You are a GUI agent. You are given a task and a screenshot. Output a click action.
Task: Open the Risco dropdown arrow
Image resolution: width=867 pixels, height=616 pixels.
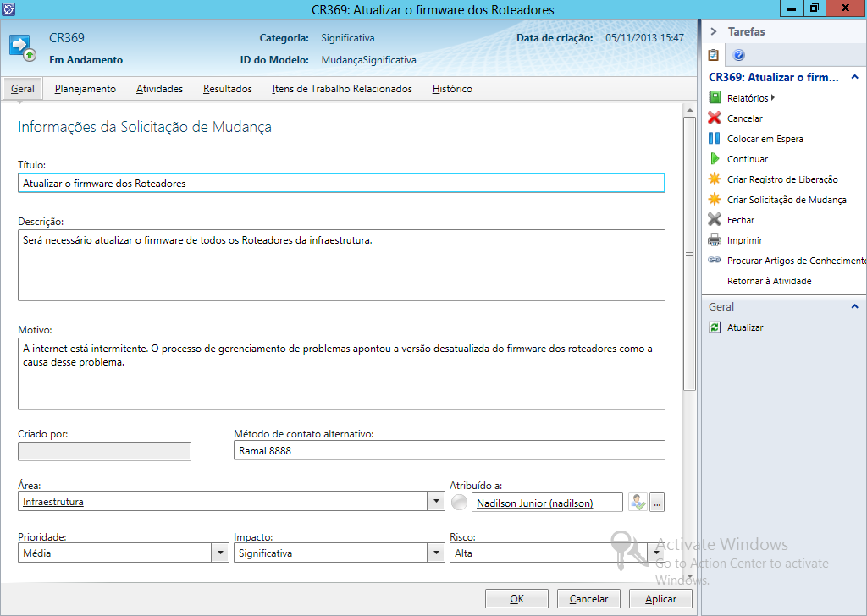click(x=656, y=553)
